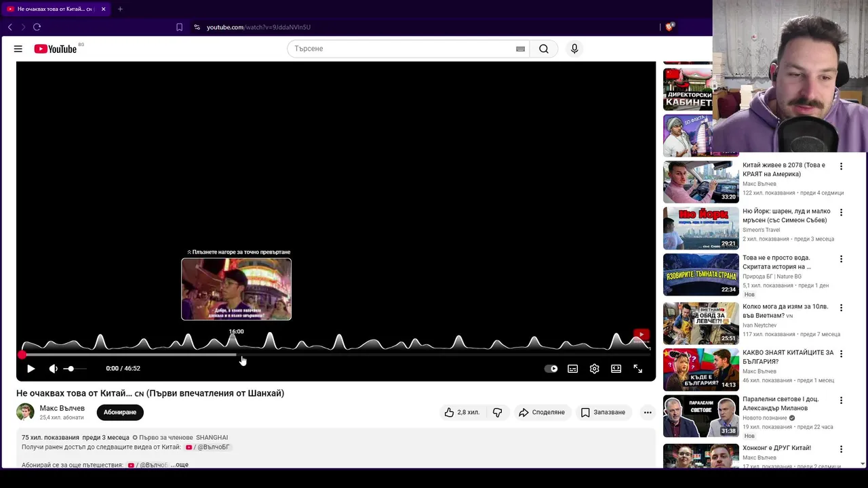This screenshot has height=488, width=868.
Task: Play the video with the play button
Action: pyautogui.click(x=31, y=369)
